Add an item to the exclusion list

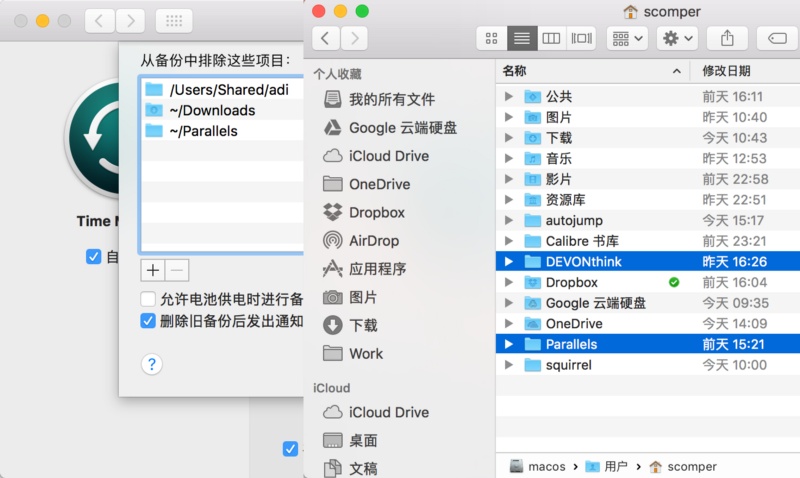[153, 270]
